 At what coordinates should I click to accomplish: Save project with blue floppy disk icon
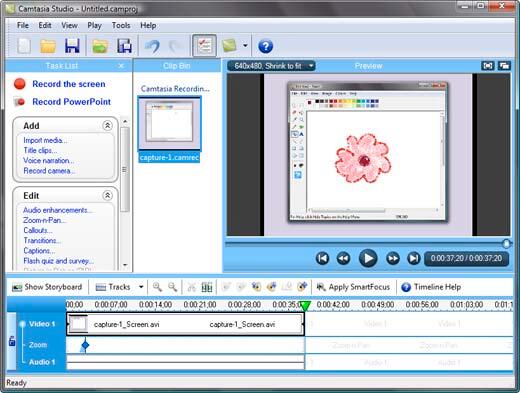[x=72, y=46]
